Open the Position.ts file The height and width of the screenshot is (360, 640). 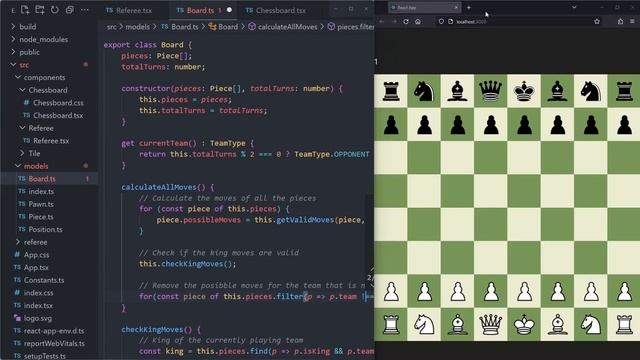coord(45,229)
